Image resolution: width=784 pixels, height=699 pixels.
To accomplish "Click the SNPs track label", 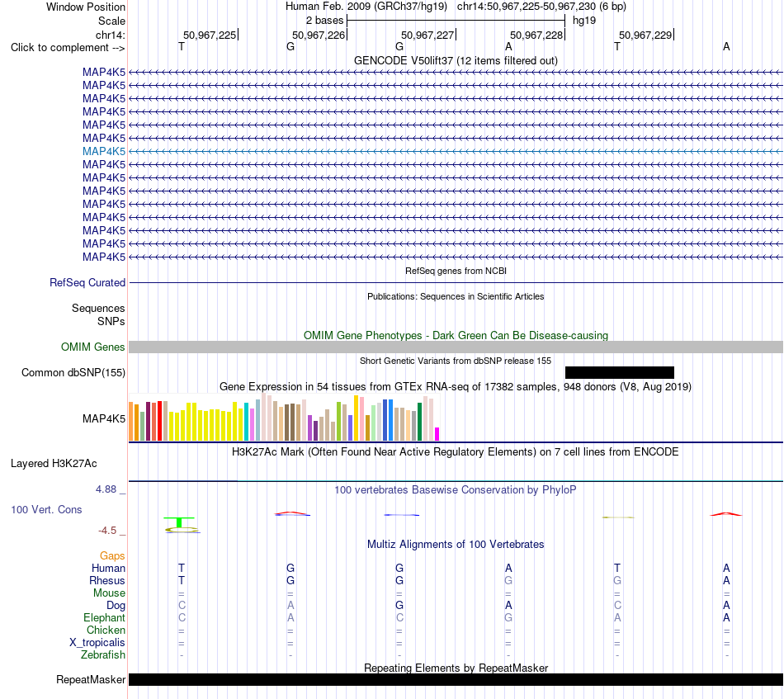I will pyautogui.click(x=111, y=321).
